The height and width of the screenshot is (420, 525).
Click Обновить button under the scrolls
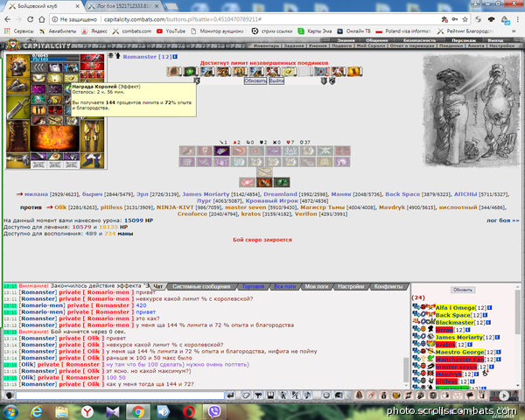point(255,80)
